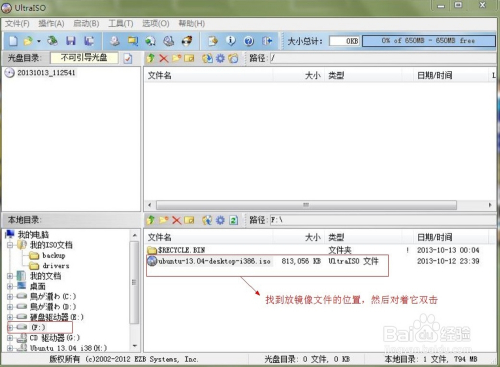
Task: Click the Mount to virtual drive icon
Action: (x=151, y=41)
